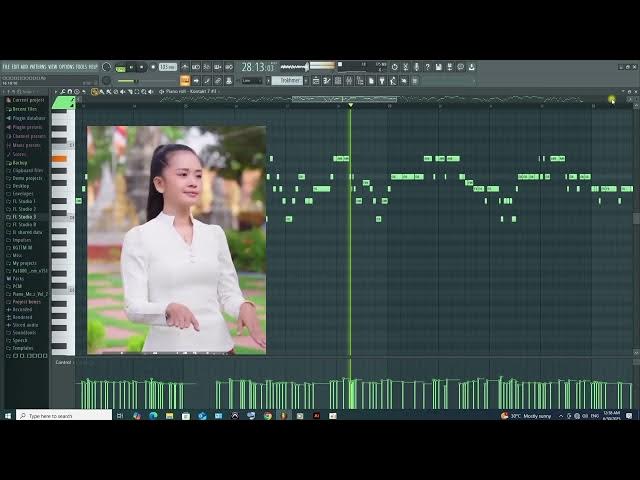Open the tempo tapper icon
The image size is (640, 480).
tap(393, 81)
